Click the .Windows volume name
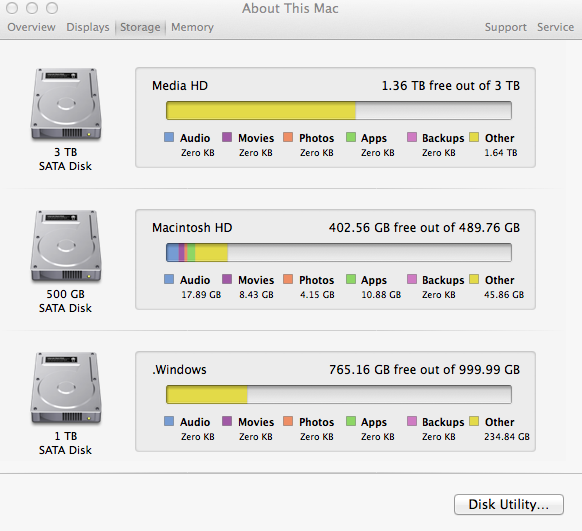582x531 pixels. [179, 370]
